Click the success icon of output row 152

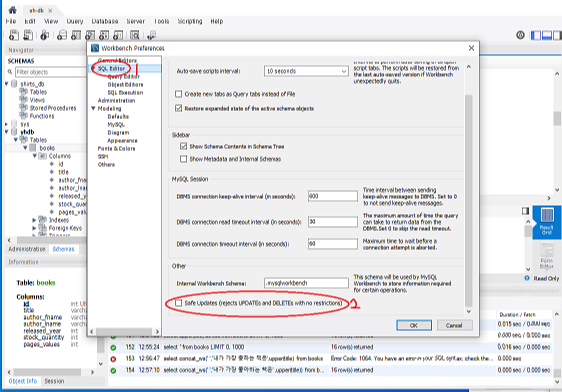tap(113, 347)
